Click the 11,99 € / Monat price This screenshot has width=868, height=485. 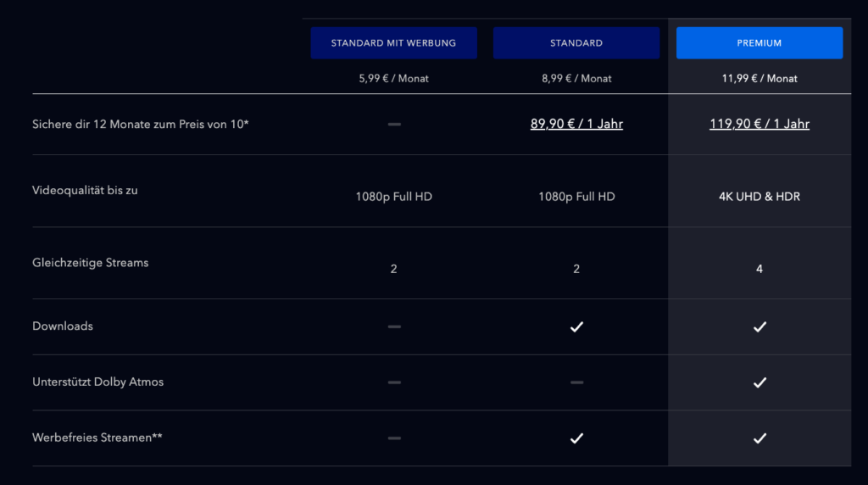coord(759,78)
